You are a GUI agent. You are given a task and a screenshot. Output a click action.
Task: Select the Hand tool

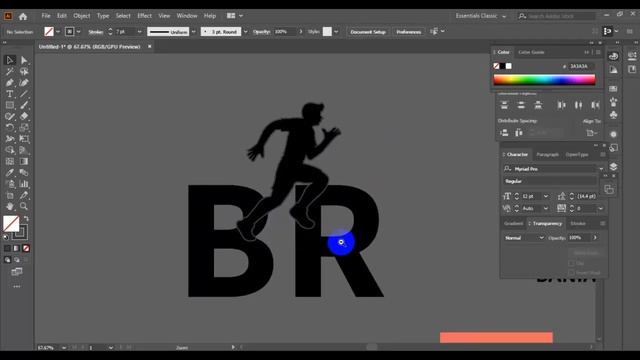[9, 207]
